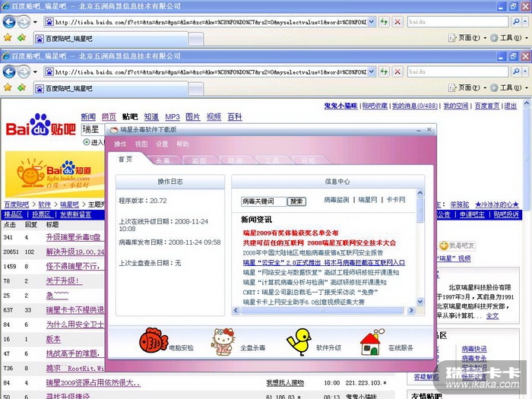Open the Favorites star in the upper IE window
Screen dimensions: 532x399
8,38
